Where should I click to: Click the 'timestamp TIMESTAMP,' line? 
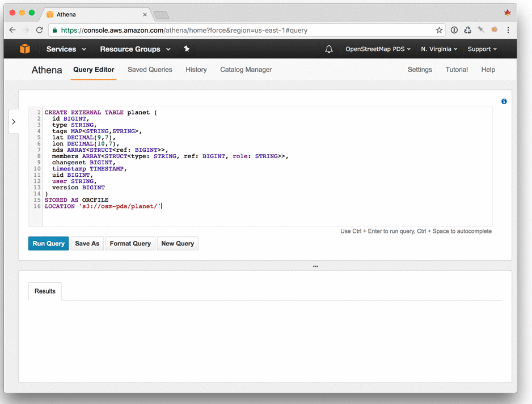pos(89,169)
